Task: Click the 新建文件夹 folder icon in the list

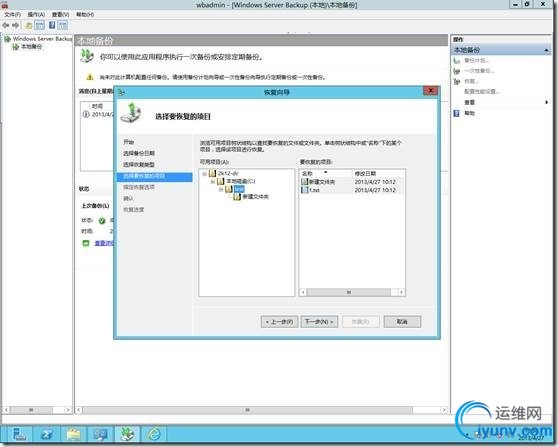Action: tap(304, 182)
